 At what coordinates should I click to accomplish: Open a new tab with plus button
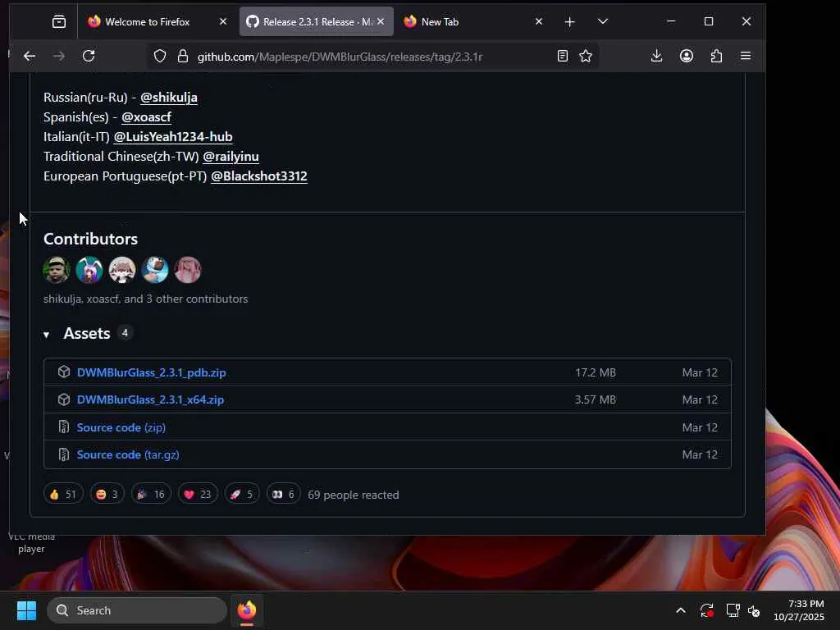569,22
